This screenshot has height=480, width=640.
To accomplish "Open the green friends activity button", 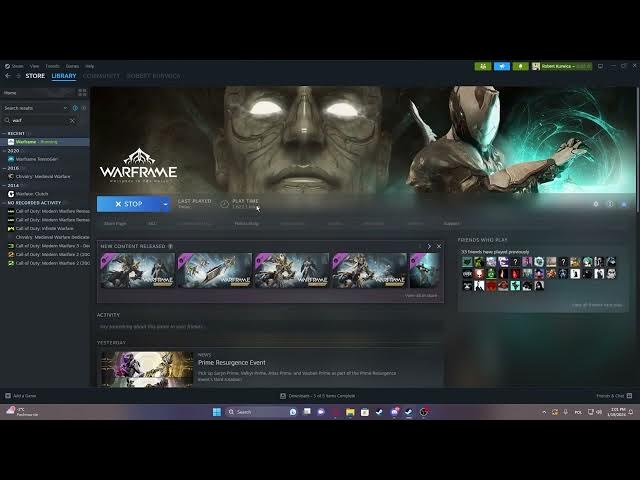I will pos(483,66).
